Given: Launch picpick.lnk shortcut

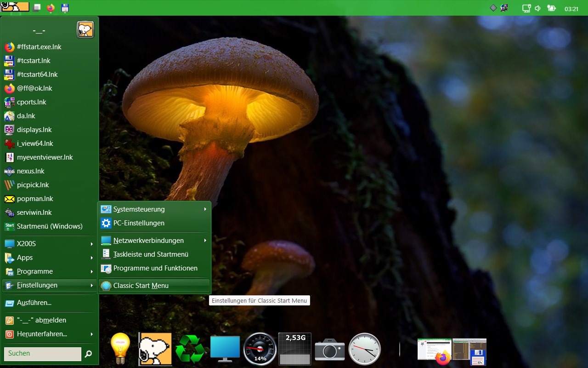Looking at the screenshot, I should point(33,185).
